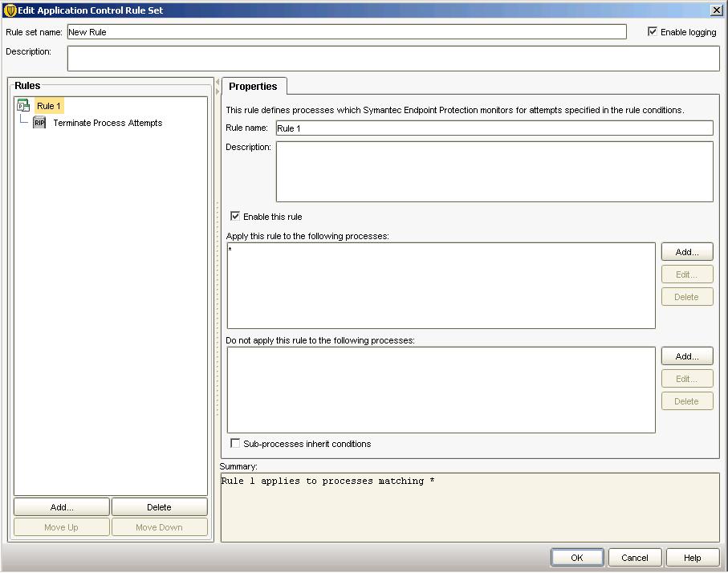Cancel the rule set editing
The image size is (728, 573).
(x=635, y=558)
